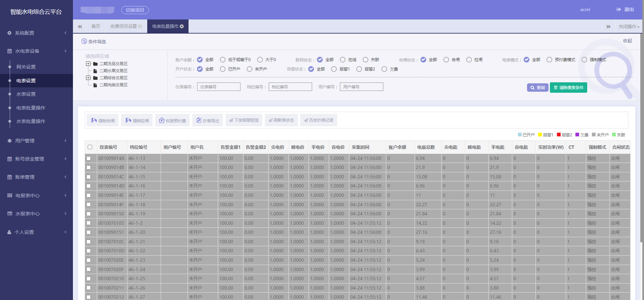Click the 刷新表状态 icon button
The image size is (644, 300).
(x=271, y=120)
